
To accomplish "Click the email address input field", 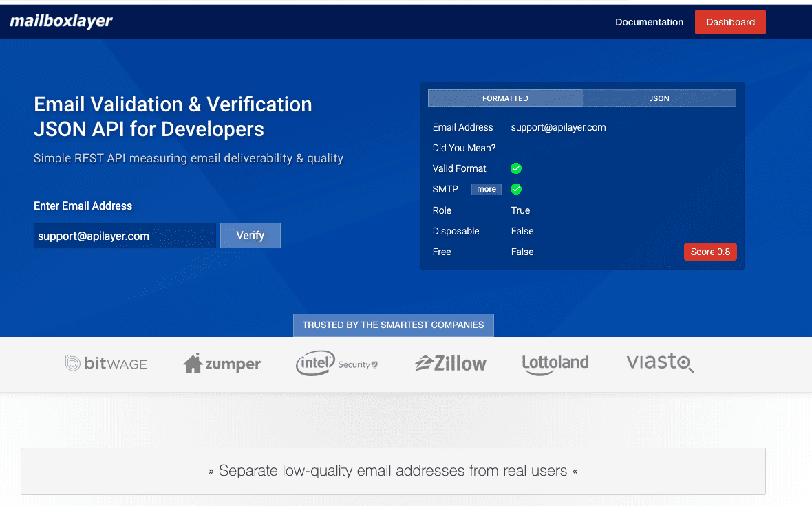I will click(125, 235).
